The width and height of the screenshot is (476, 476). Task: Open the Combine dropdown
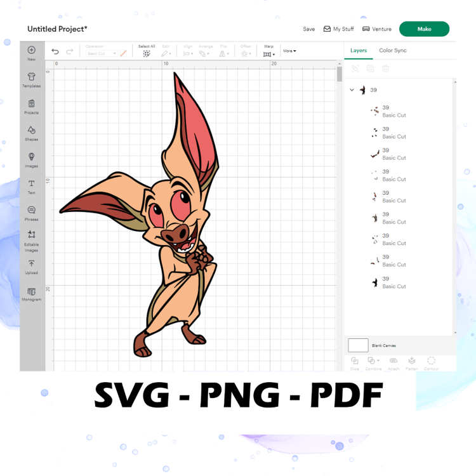374,360
